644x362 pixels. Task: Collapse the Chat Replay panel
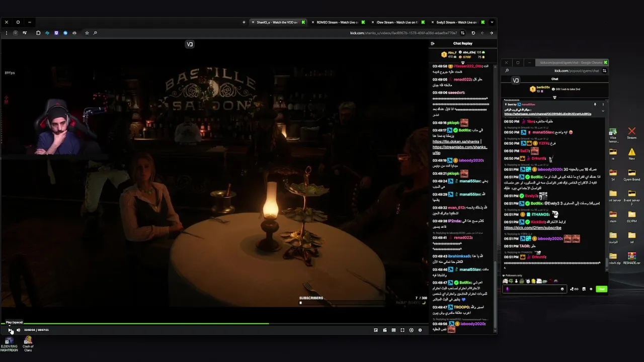point(432,43)
